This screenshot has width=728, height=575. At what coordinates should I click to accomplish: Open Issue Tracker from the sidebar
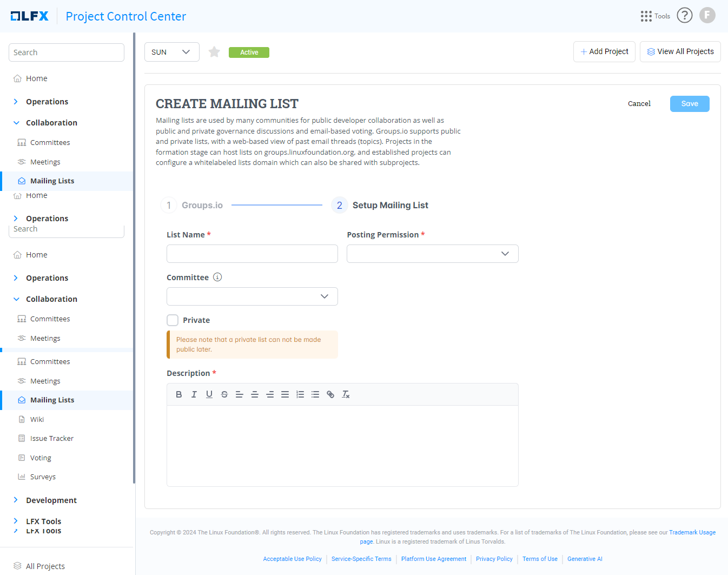pos(52,439)
